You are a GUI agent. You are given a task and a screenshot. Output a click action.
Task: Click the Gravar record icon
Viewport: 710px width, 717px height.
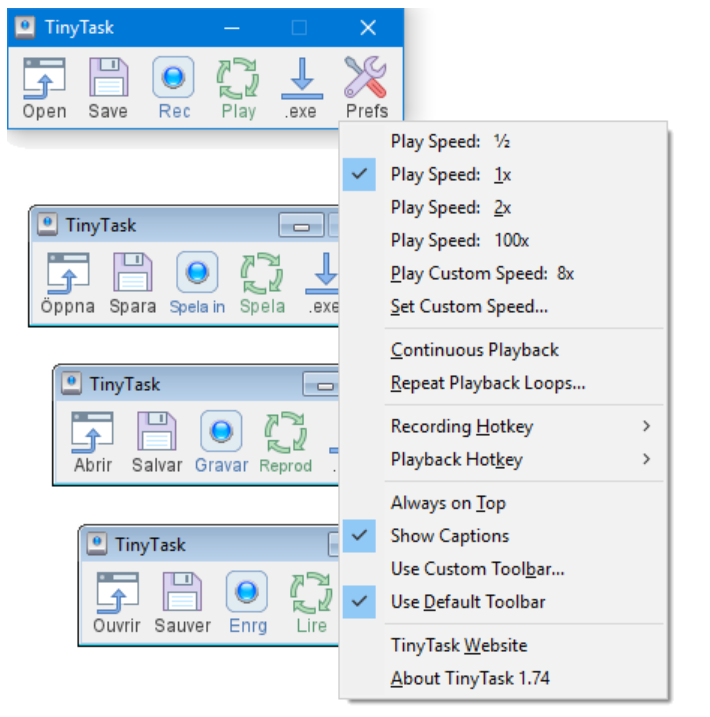[x=221, y=432]
